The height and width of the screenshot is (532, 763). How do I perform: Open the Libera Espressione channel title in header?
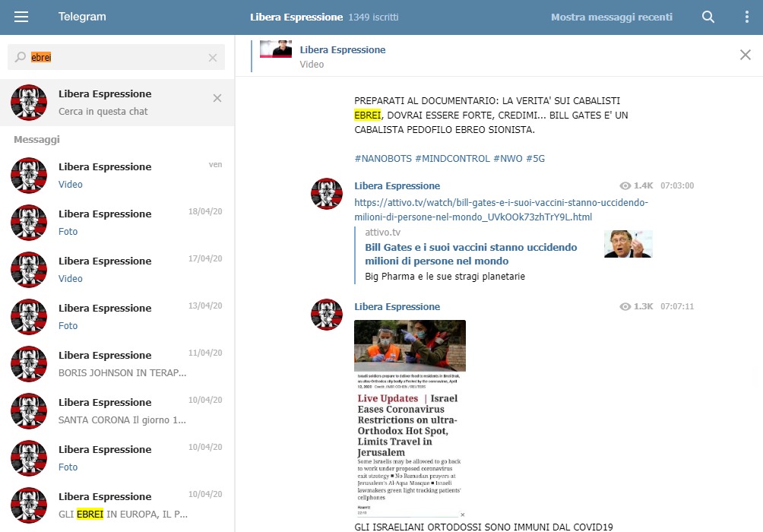tap(296, 17)
